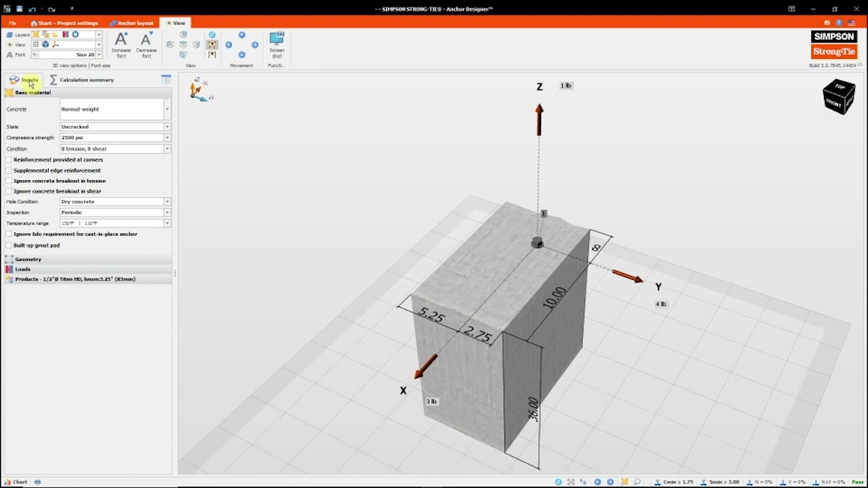Open Compressive strength dropdown
This screenshot has width=868, height=488.
click(x=167, y=138)
